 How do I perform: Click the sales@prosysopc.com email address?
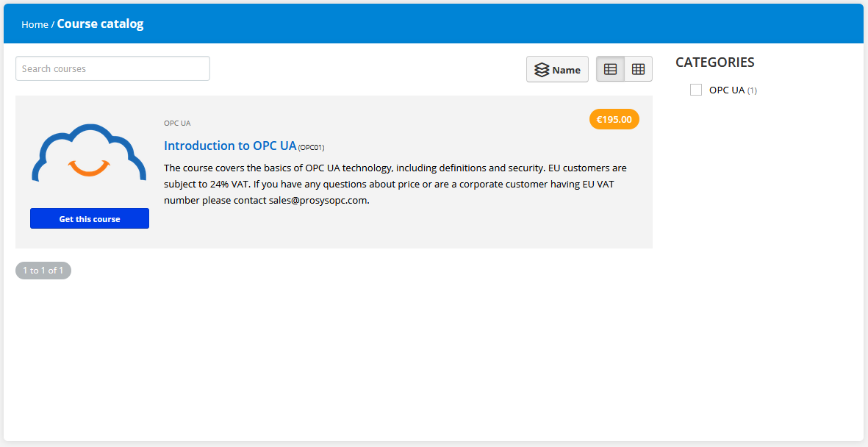(x=318, y=201)
